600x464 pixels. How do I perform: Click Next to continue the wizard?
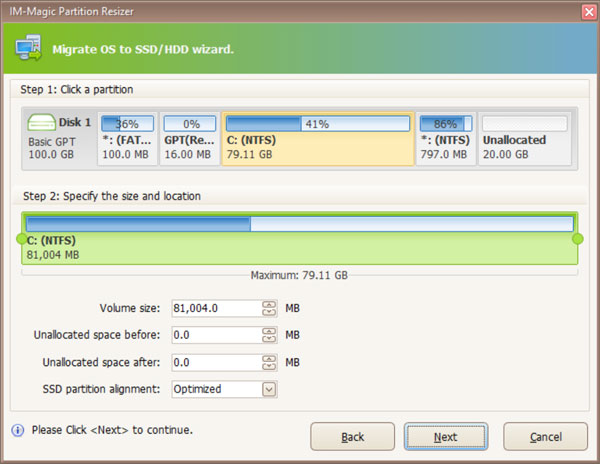point(446,436)
